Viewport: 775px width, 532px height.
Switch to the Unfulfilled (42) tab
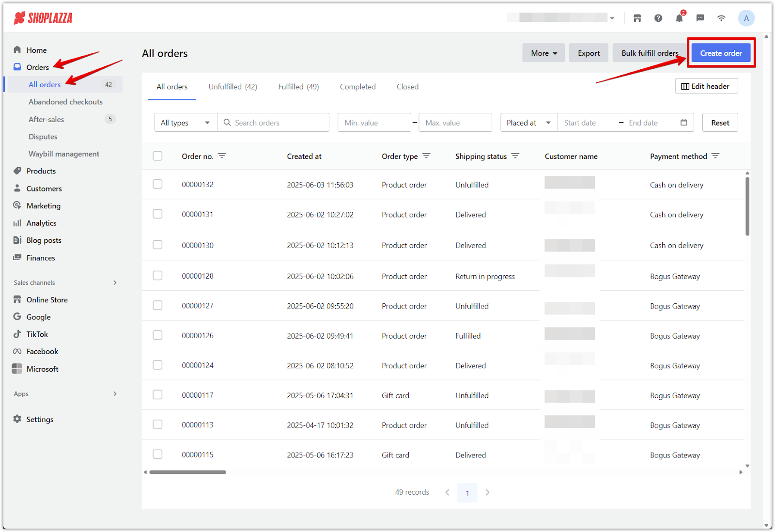tap(232, 87)
